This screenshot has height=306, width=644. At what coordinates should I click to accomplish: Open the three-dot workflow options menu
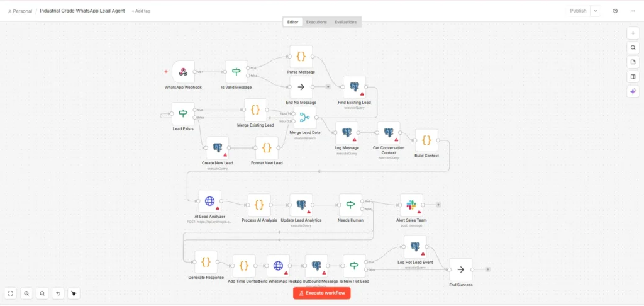click(632, 11)
